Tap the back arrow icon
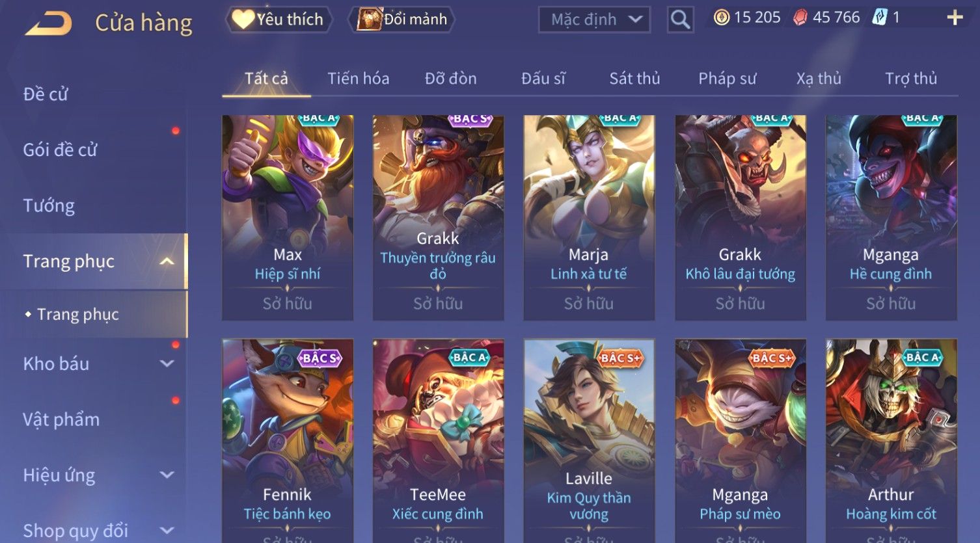This screenshot has width=980, height=543. pos(49,23)
